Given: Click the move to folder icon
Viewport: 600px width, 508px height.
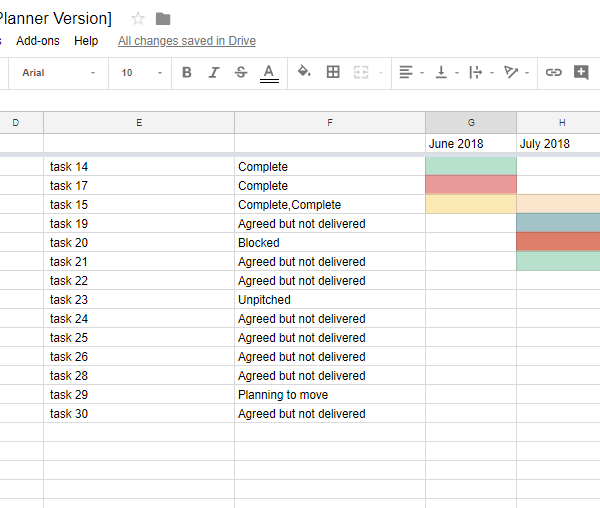Looking at the screenshot, I should click(x=163, y=19).
